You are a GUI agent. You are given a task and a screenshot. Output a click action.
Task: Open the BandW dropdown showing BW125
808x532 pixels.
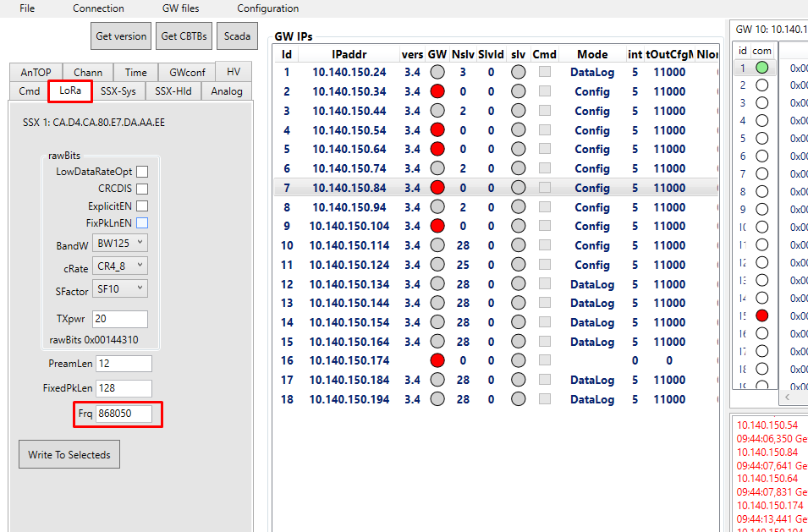click(x=119, y=244)
